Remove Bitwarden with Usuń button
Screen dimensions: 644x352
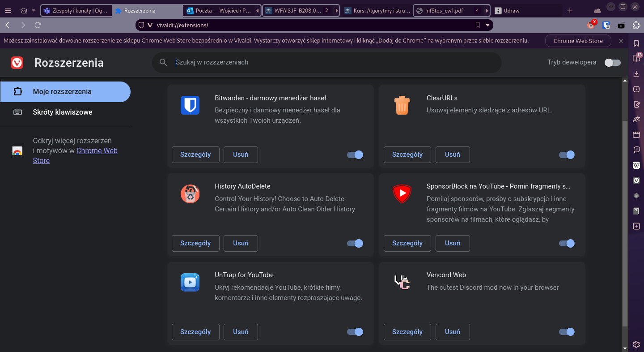pyautogui.click(x=241, y=155)
